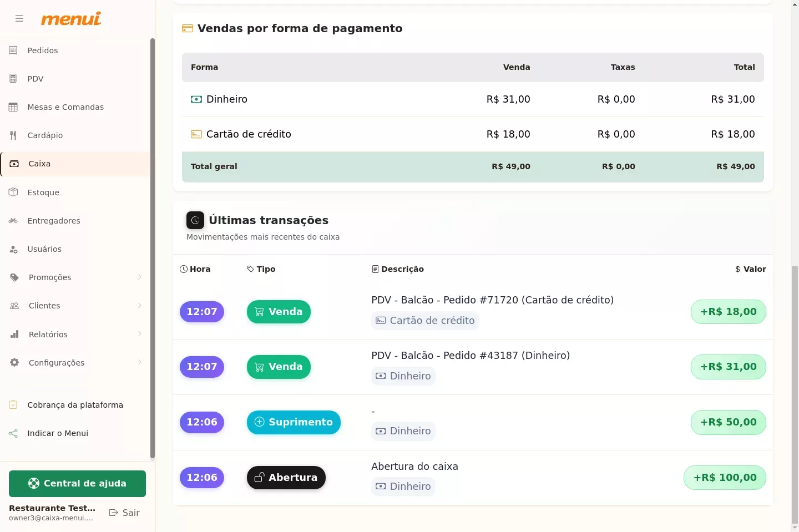799x532 pixels.
Task: Click the Configurações gear icon
Action: (14, 363)
